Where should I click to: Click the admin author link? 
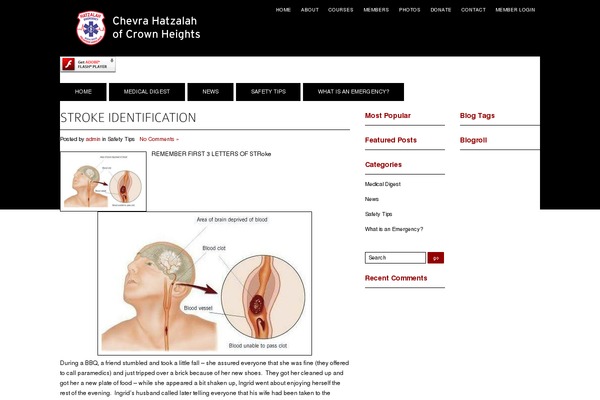(93, 139)
